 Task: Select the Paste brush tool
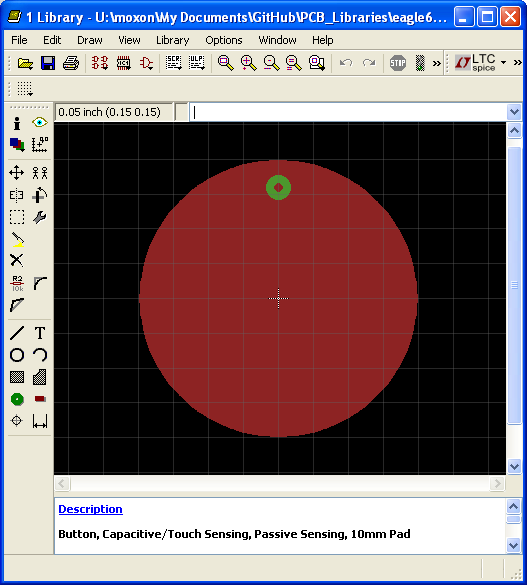(x=17, y=240)
